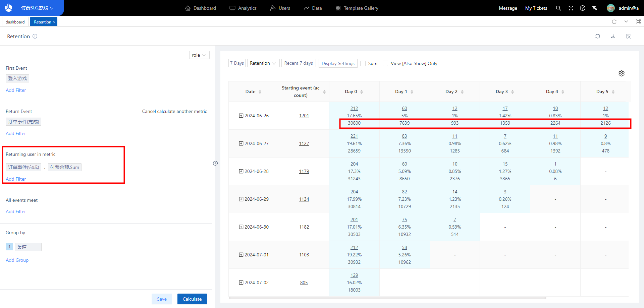Open the Retention type dropdown
644x308 pixels.
click(x=263, y=63)
